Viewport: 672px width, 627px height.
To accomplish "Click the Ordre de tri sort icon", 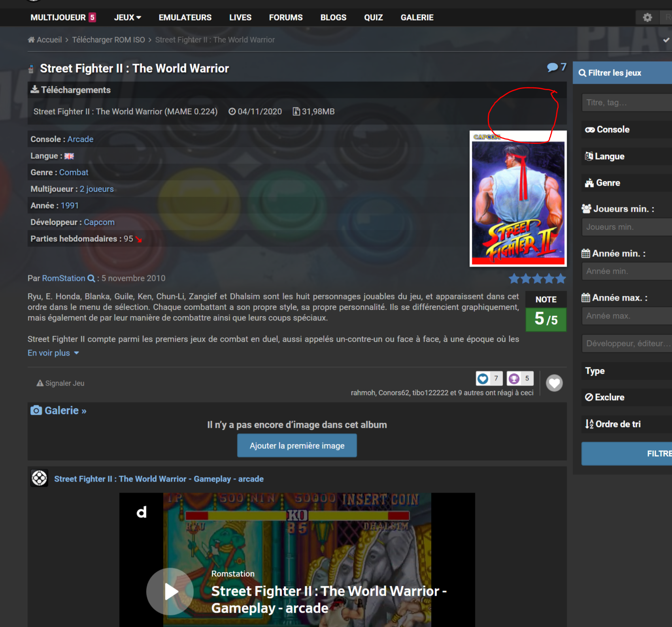I will pyautogui.click(x=589, y=424).
